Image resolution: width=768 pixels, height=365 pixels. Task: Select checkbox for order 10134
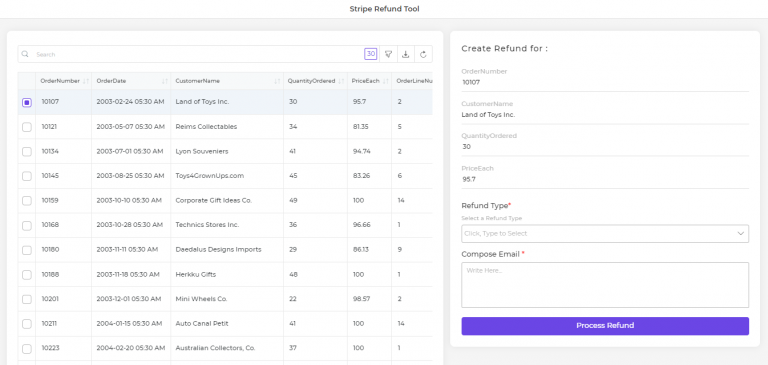pyautogui.click(x=27, y=151)
